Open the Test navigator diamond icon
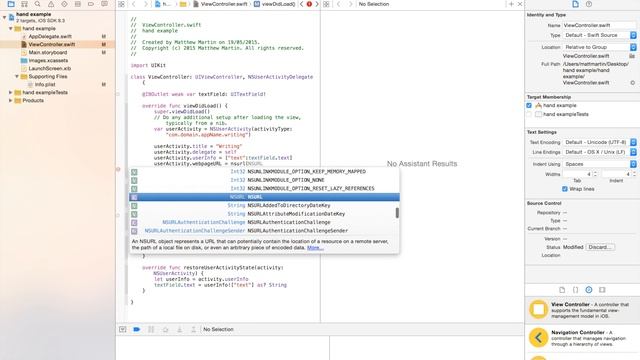Image resolution: width=640 pixels, height=360 pixels. (64, 4)
